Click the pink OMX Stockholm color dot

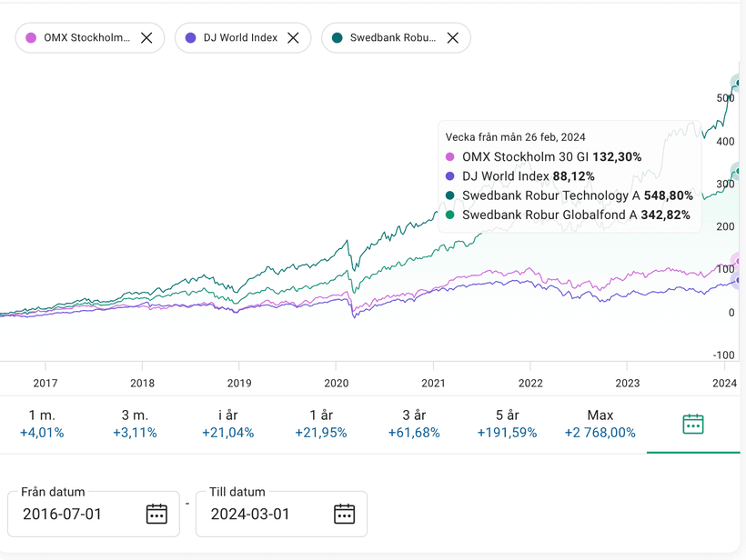[x=32, y=38]
